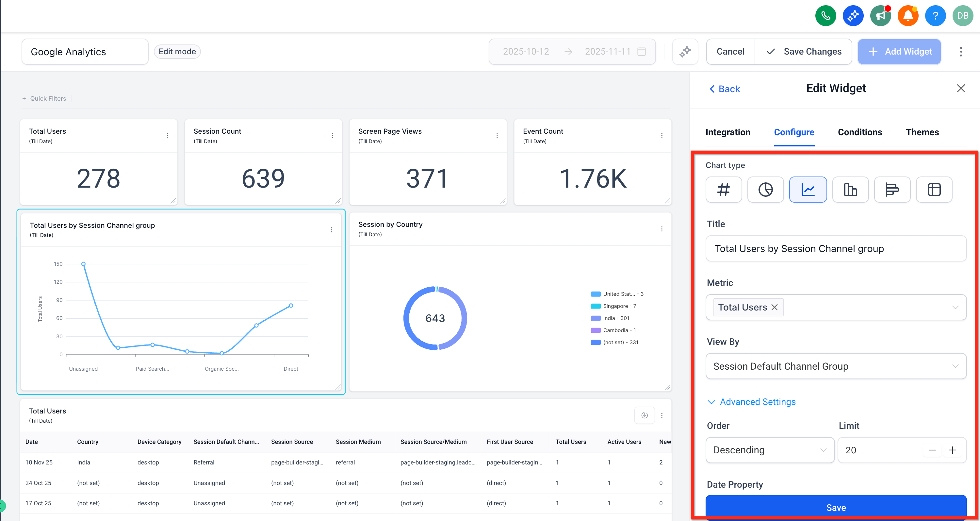The image size is (980, 521).
Task: Open the View By dropdown
Action: point(836,366)
